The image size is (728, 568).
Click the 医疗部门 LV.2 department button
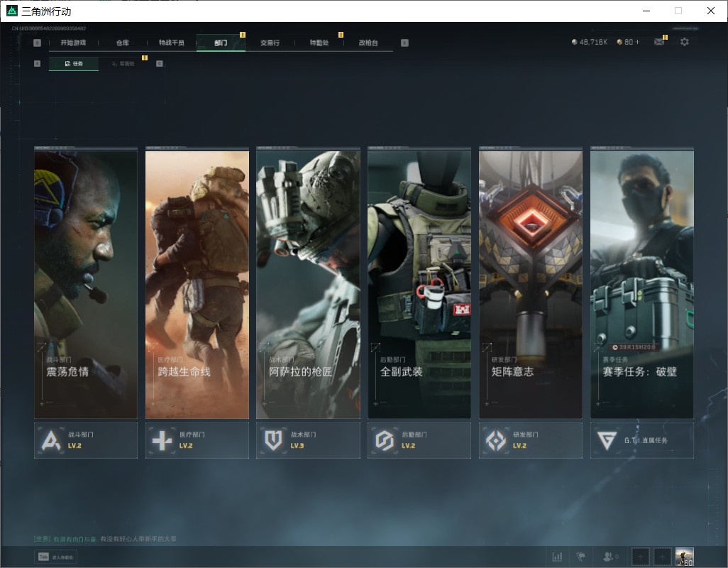pyautogui.click(x=197, y=440)
